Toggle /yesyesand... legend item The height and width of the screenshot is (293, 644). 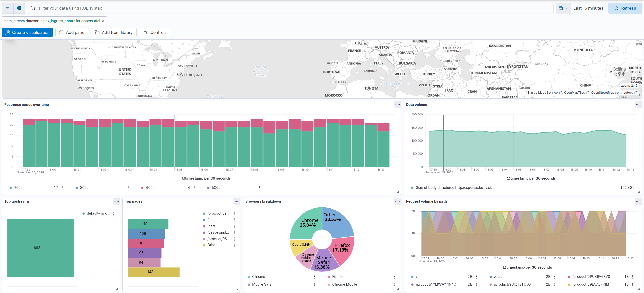tap(218, 232)
